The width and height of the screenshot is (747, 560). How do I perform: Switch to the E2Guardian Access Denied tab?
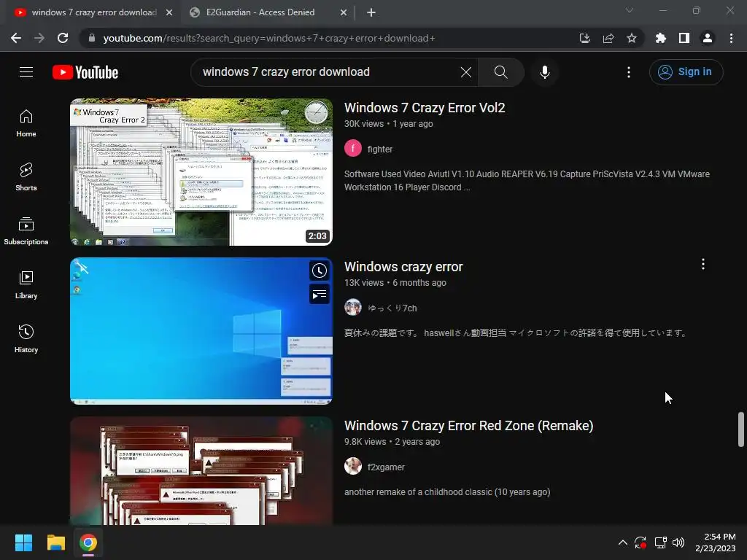[260, 12]
